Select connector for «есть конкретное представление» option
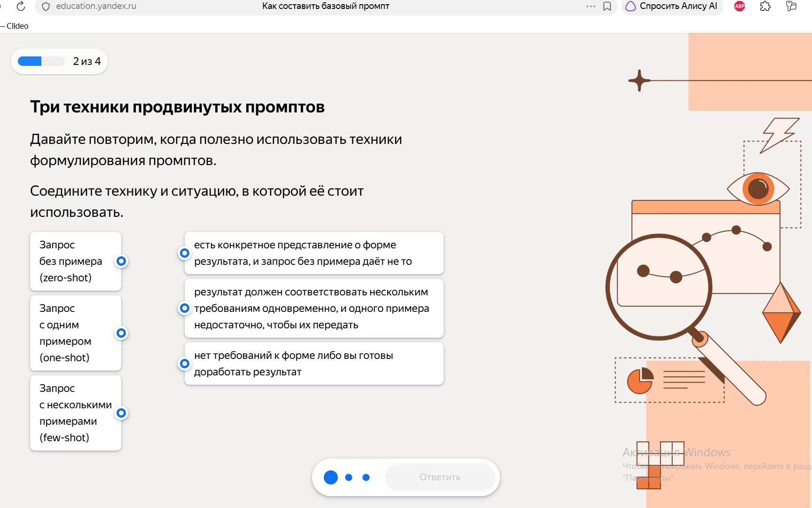The height and width of the screenshot is (508, 812). [185, 253]
